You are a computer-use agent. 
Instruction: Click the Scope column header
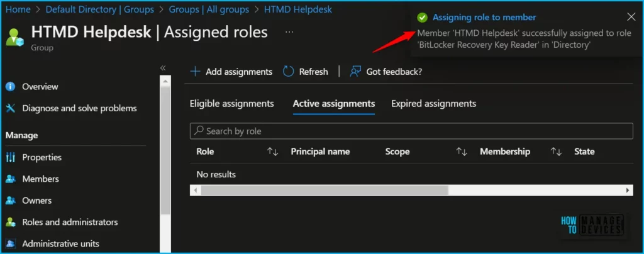(397, 152)
